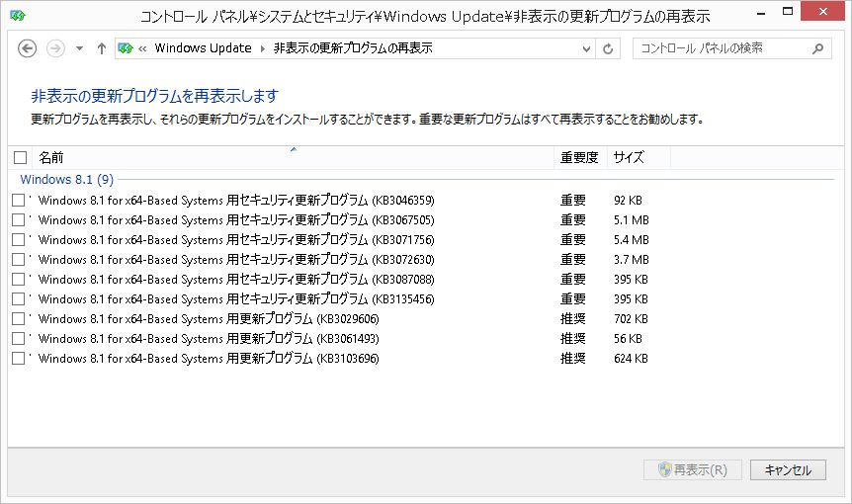The image size is (852, 504).
Task: Collapse the Windows 8.1 (9) group
Action: pos(67,179)
